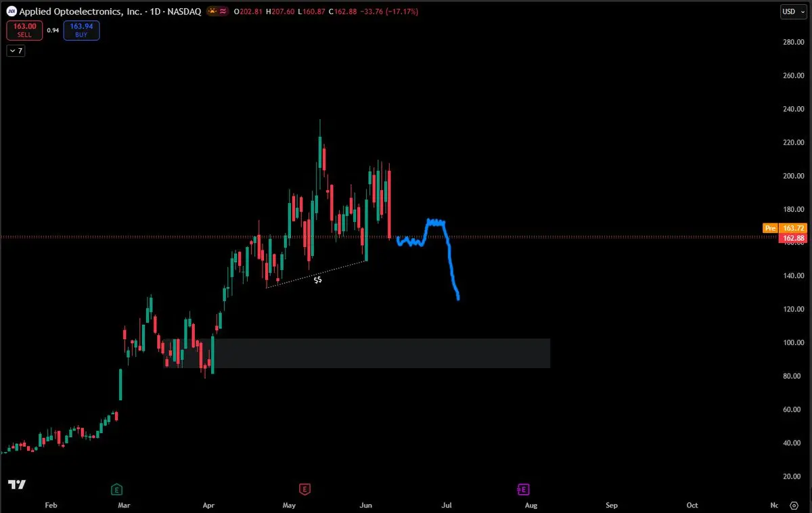This screenshot has height=513, width=812.
Task: Click the Mar label on time axis
Action: (x=124, y=505)
